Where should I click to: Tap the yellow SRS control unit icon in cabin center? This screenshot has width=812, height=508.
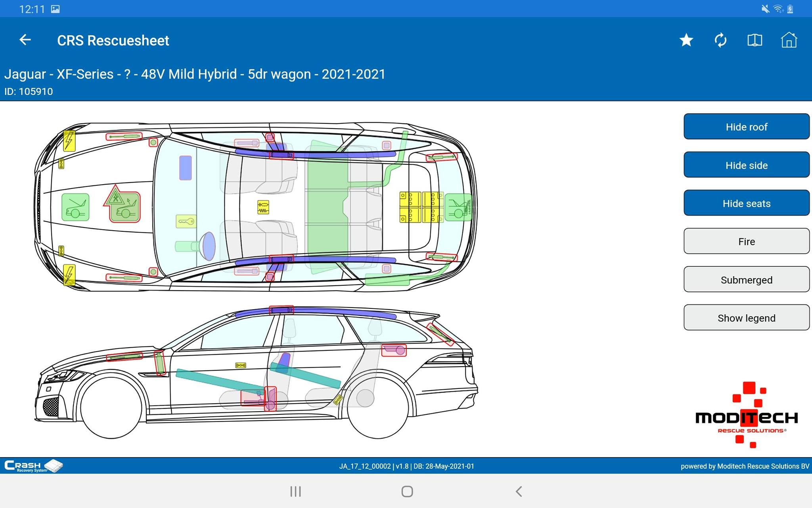[263, 207]
